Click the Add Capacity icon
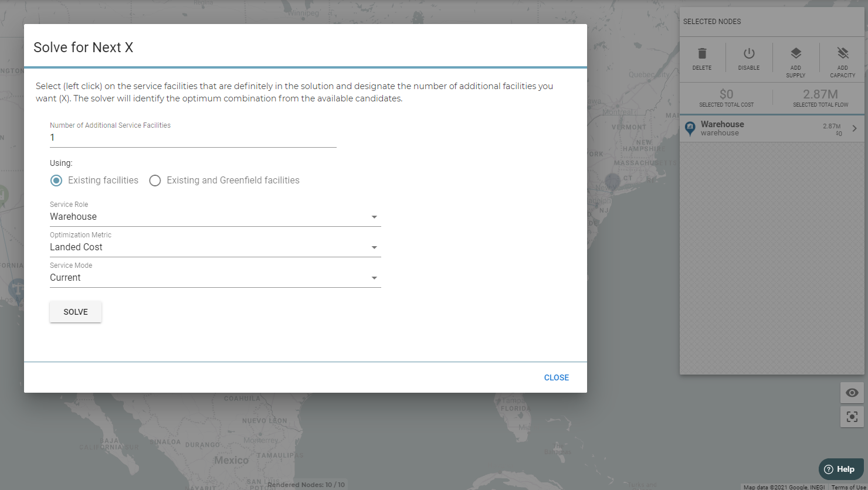Viewport: 868px width, 490px height. click(x=843, y=53)
